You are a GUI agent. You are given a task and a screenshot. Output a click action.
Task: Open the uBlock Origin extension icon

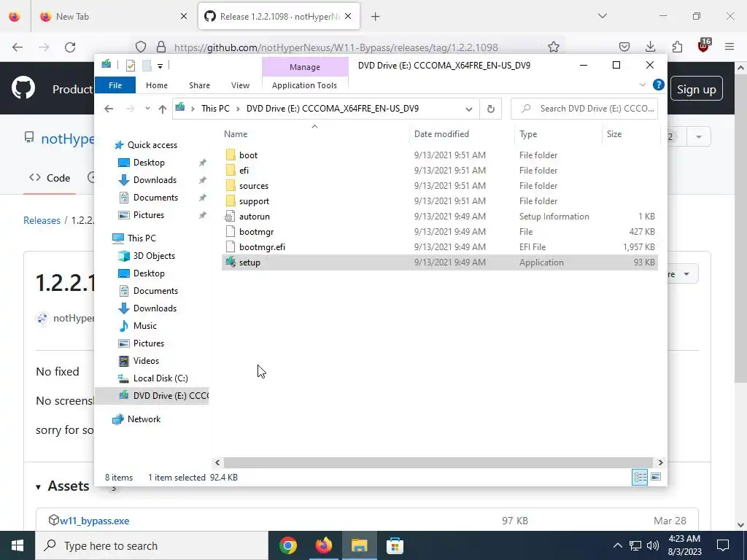[x=704, y=46]
